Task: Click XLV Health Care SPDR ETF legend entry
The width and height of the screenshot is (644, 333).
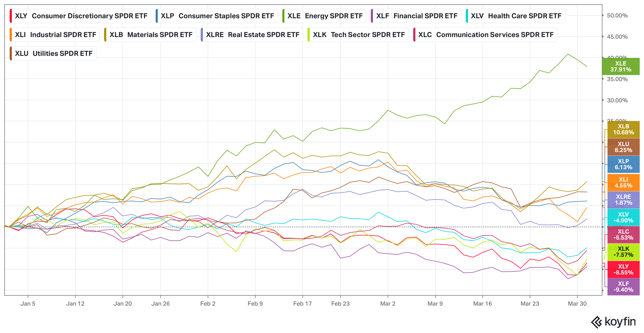Action: (x=516, y=16)
